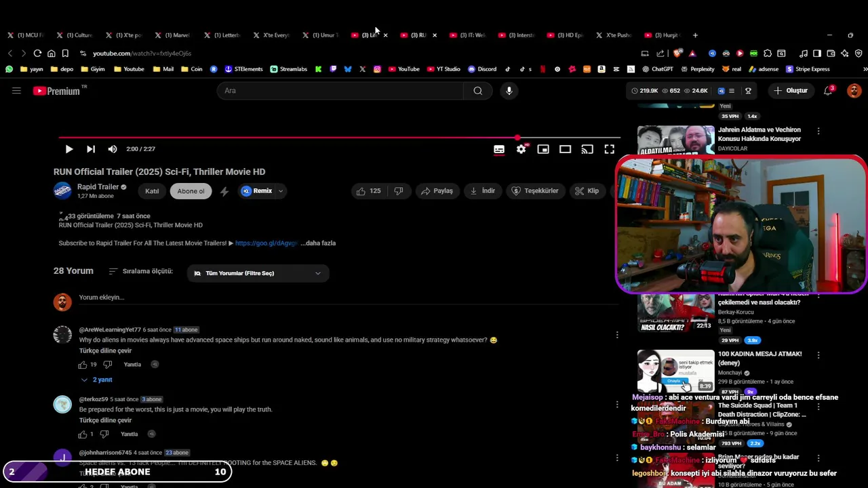Skip to the next video

[91, 149]
